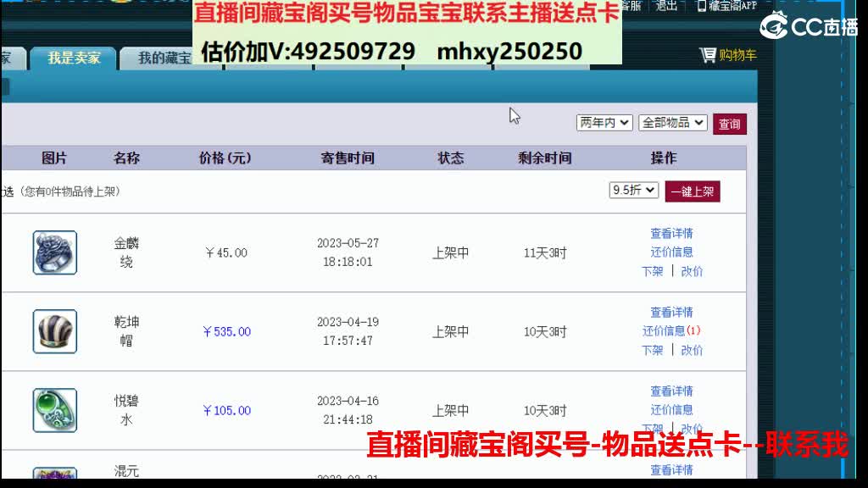Click 下架 on the 悦碧水 row
Image resolution: width=868 pixels, height=488 pixels.
652,428
